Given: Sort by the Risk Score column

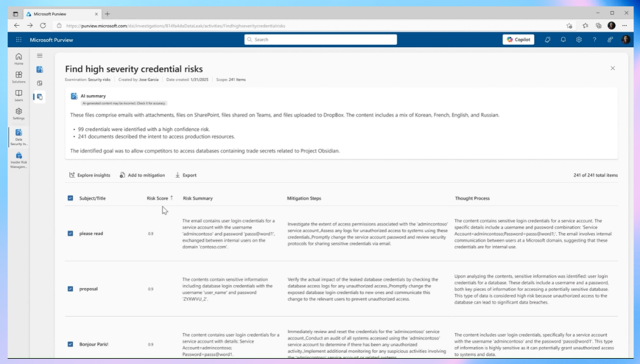Looking at the screenshot, I should click(x=160, y=198).
